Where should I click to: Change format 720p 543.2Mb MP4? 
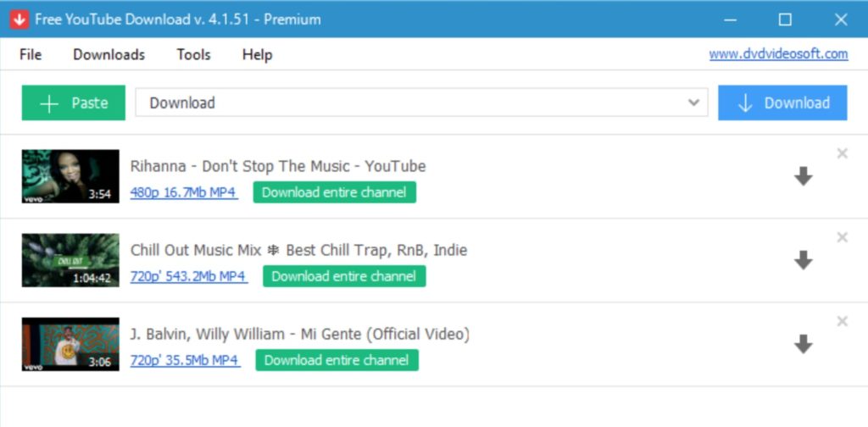[x=189, y=276]
